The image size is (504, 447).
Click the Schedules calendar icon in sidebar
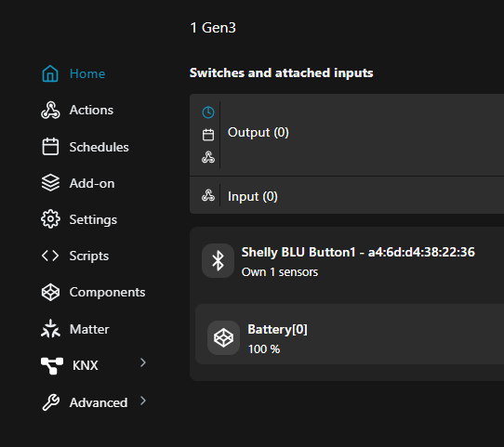[x=50, y=147]
